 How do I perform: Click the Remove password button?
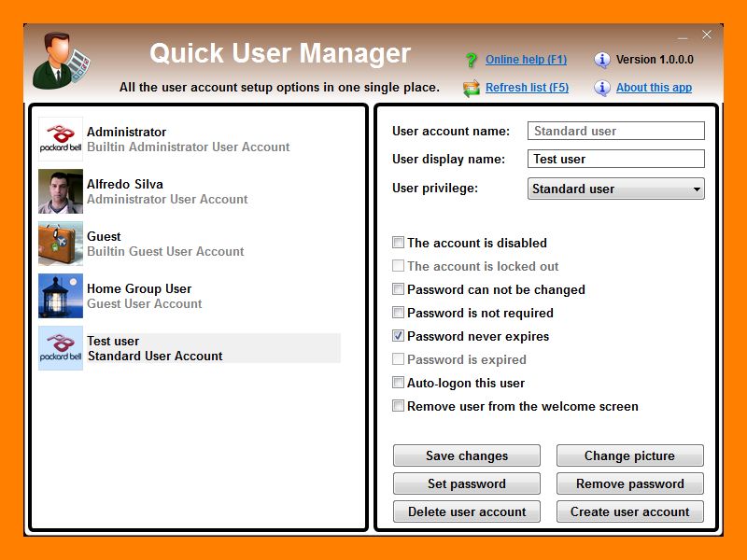pyautogui.click(x=629, y=483)
